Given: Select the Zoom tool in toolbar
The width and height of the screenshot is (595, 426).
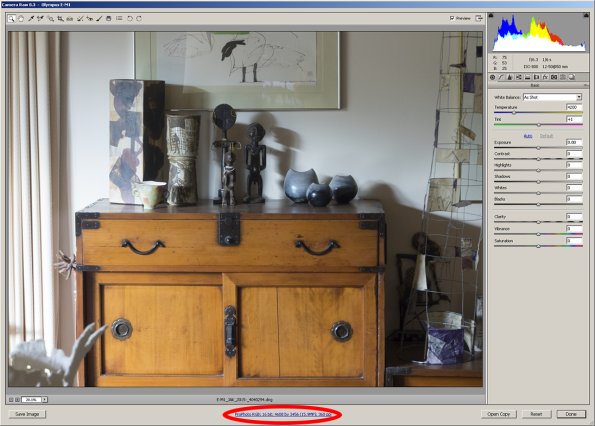Looking at the screenshot, I should coord(11,19).
